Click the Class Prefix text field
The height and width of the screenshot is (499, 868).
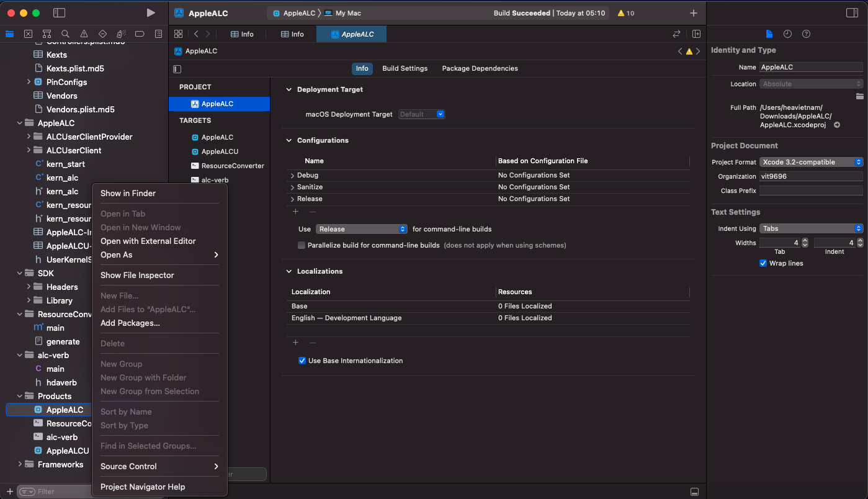pos(811,191)
